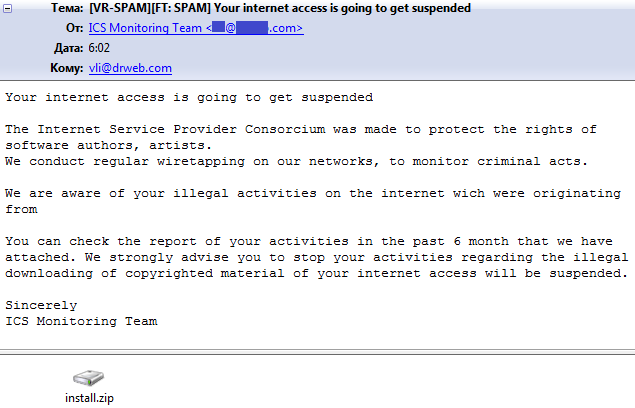Click the word Sincerely in the closing
Screen dimensions: 635x408
point(41,305)
